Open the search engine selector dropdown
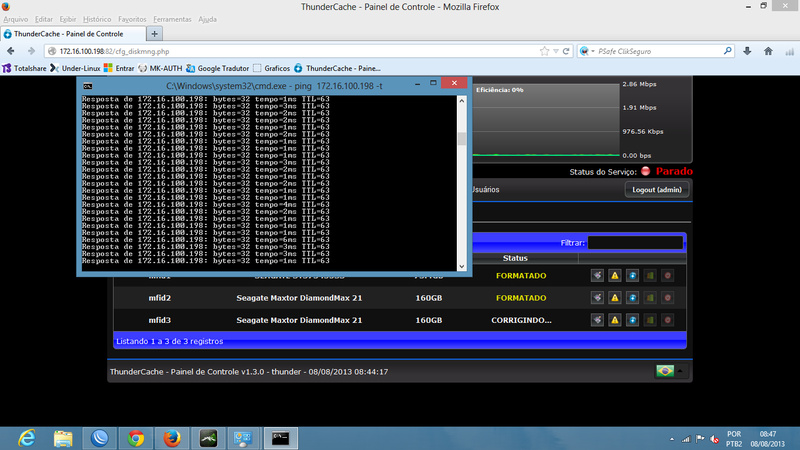 [x=587, y=51]
